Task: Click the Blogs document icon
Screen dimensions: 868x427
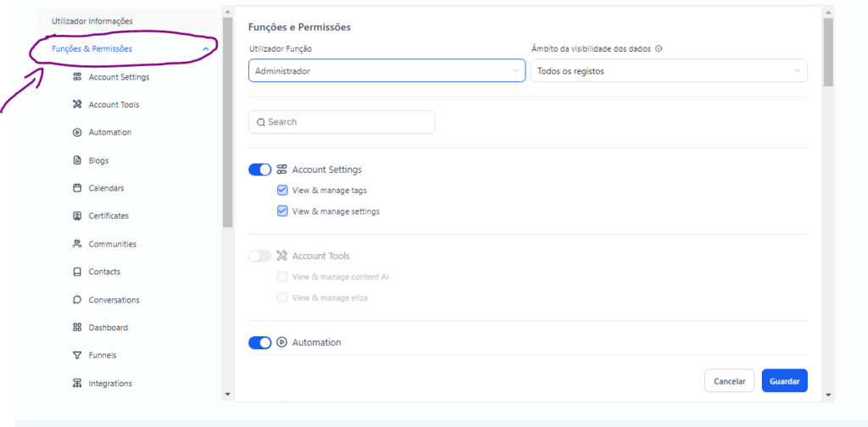Action: coord(77,160)
